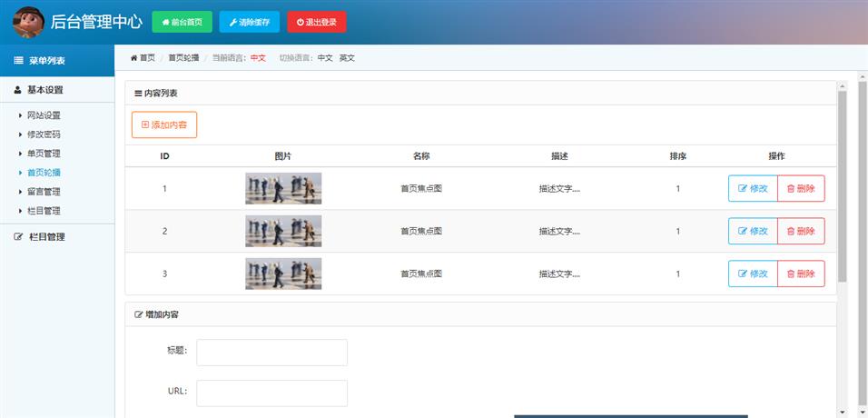Open thumbnail image in row ID 1
Viewport: 868px width, 418px height.
pyautogui.click(x=283, y=188)
